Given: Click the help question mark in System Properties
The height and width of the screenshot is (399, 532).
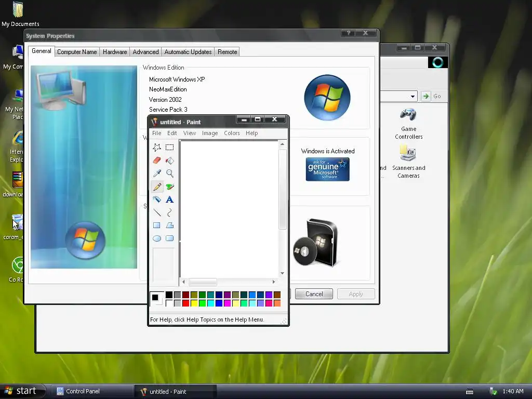Looking at the screenshot, I should point(349,33).
